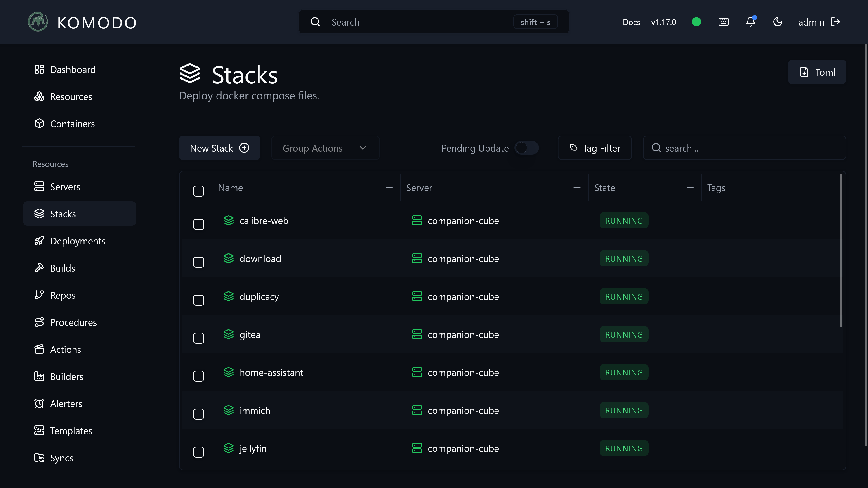Toggle the Pending Update switch
This screenshot has width=868, height=488.
(x=527, y=148)
